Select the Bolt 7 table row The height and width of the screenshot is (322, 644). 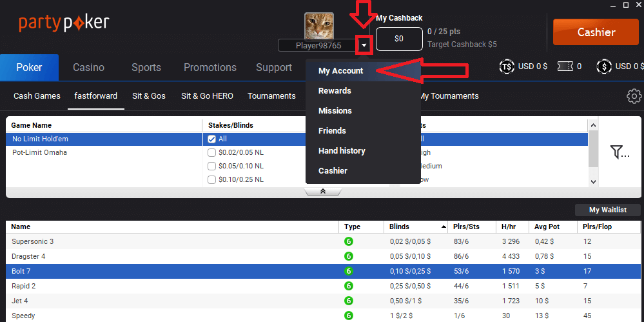click(x=323, y=271)
